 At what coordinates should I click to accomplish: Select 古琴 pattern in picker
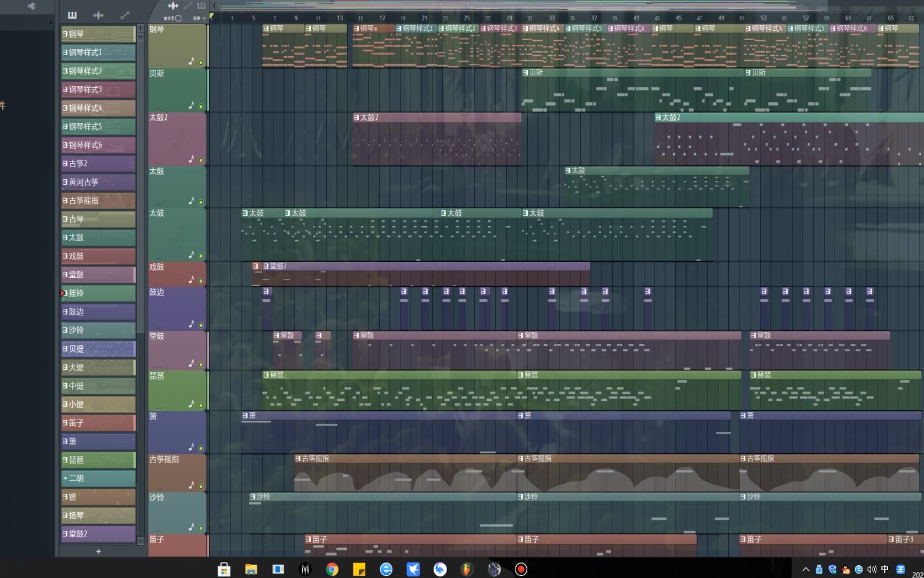(x=98, y=219)
